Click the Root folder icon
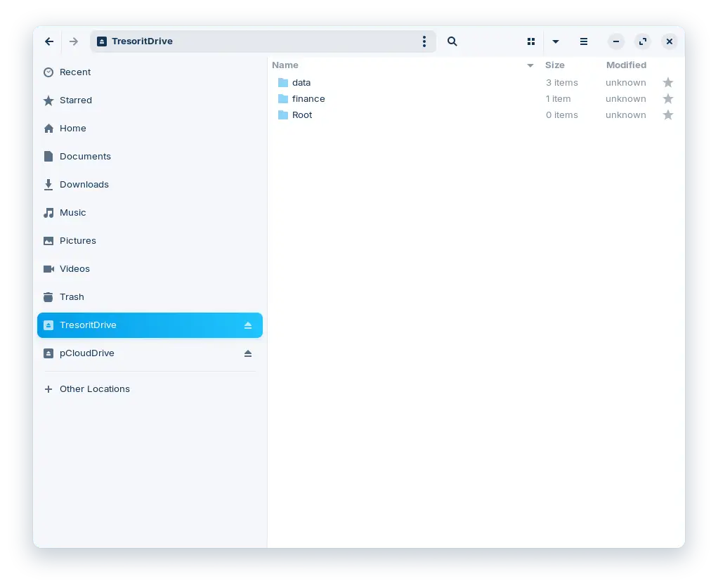The width and height of the screenshot is (718, 588). [x=283, y=115]
